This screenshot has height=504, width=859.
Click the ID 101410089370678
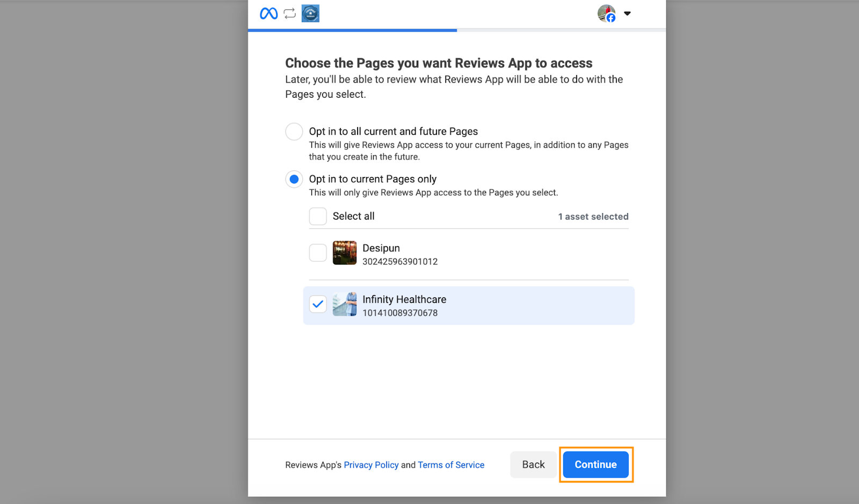click(400, 313)
